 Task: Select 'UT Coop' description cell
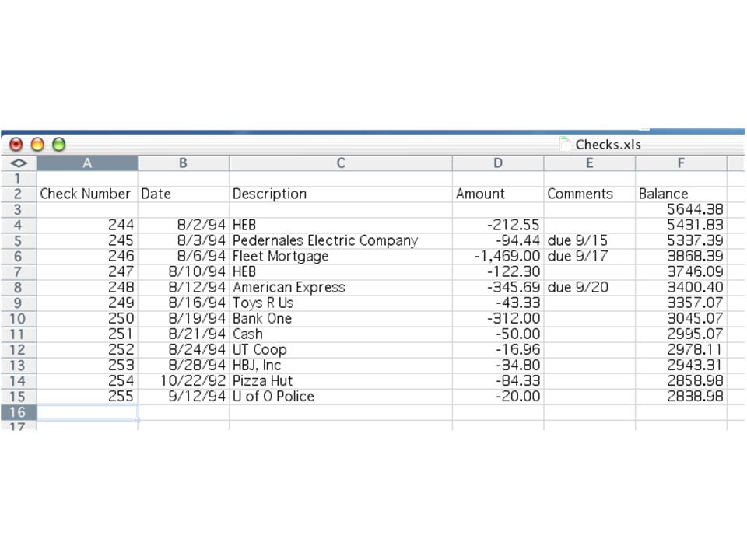[341, 350]
